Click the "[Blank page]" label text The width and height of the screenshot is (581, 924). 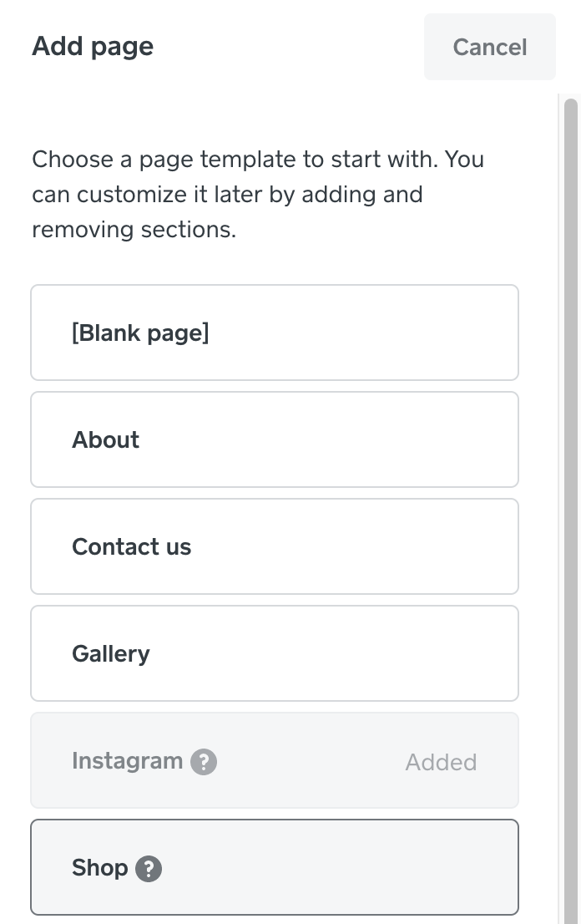click(140, 333)
